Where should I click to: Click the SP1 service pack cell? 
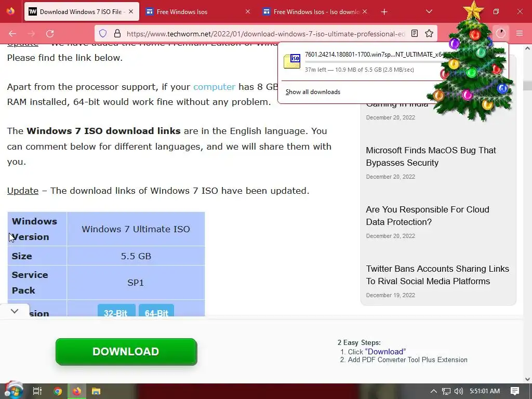(136, 283)
